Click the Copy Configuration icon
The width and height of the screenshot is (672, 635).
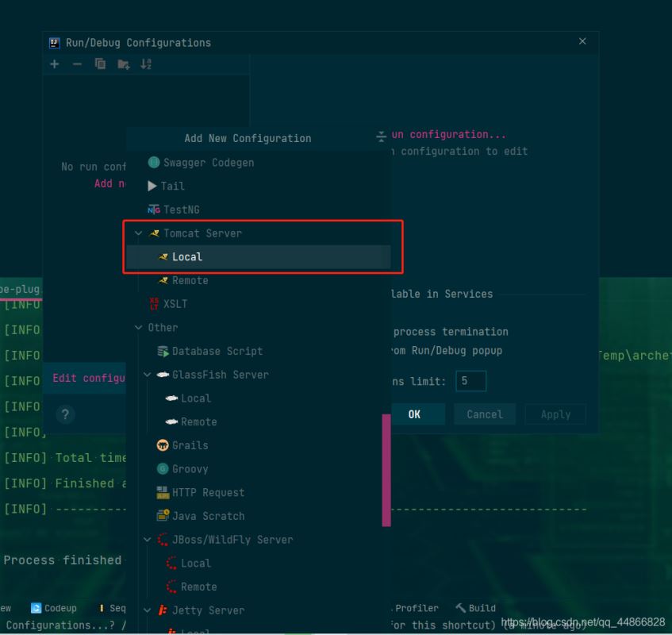pos(100,64)
